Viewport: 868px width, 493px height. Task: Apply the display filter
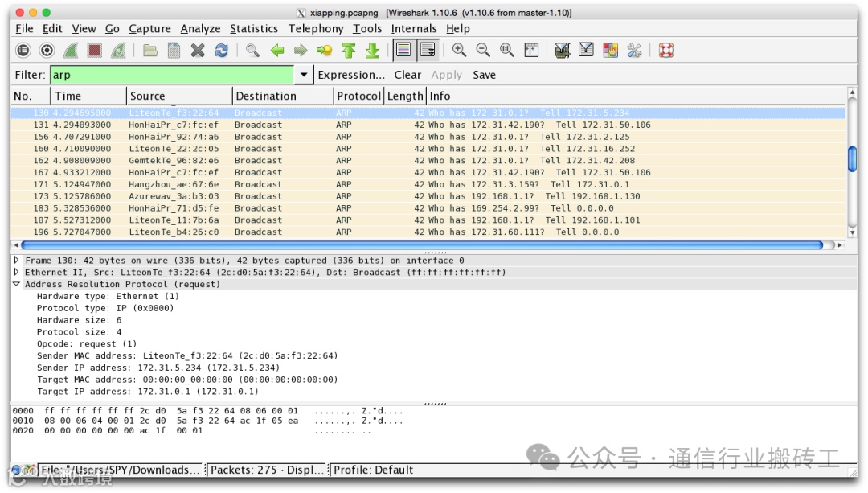point(446,75)
